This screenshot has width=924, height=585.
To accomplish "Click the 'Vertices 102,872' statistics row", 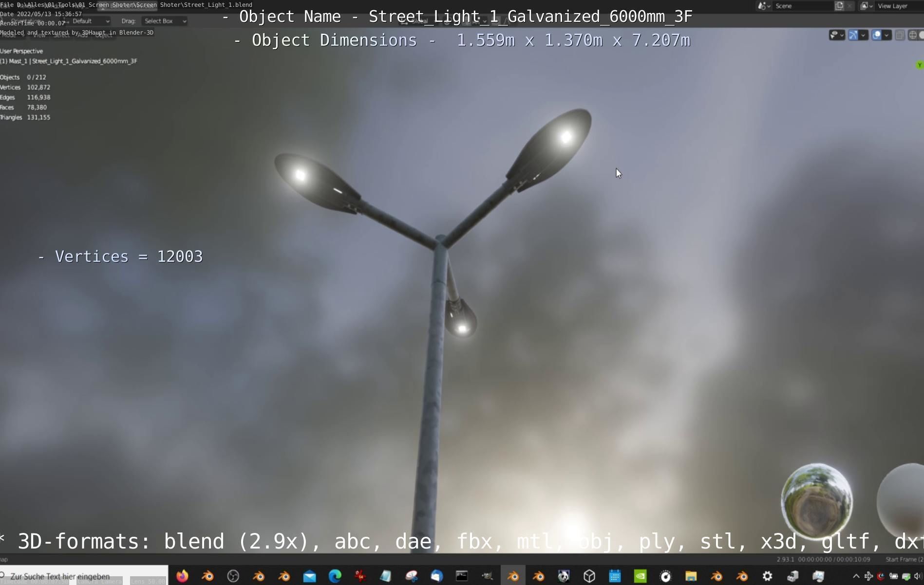I will (25, 87).
